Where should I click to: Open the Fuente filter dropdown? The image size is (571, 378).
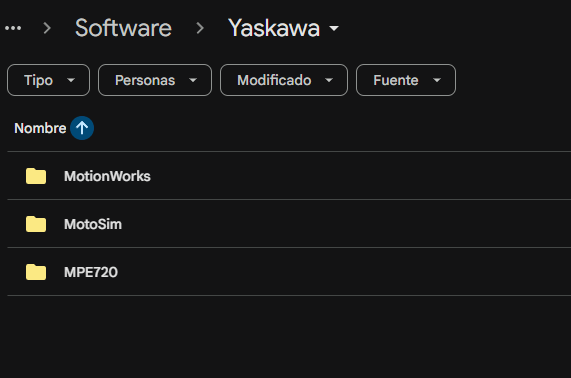(x=406, y=80)
